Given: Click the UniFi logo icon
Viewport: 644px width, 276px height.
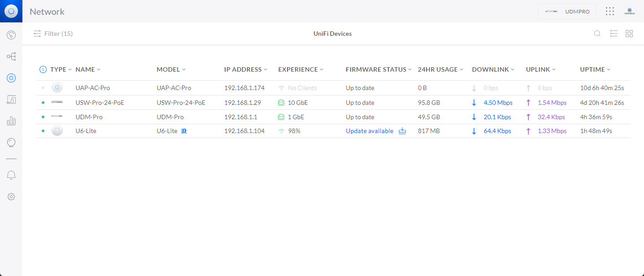Looking at the screenshot, I should coord(11,11).
